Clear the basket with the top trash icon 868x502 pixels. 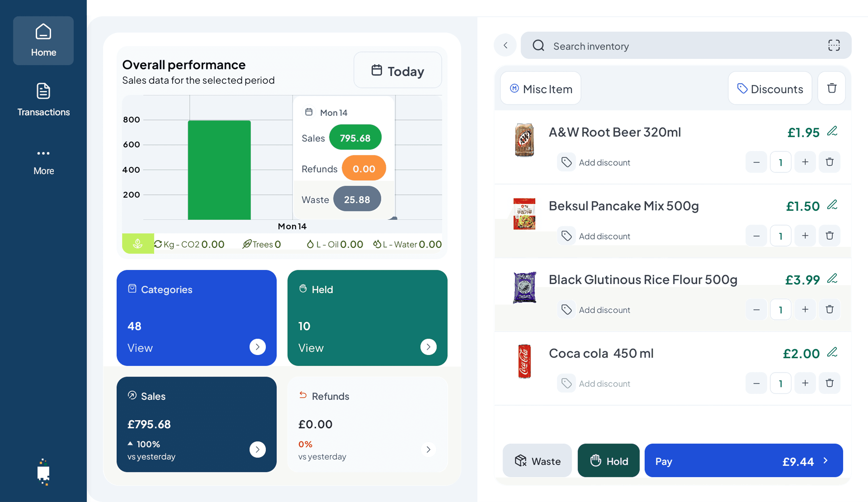[x=832, y=89]
